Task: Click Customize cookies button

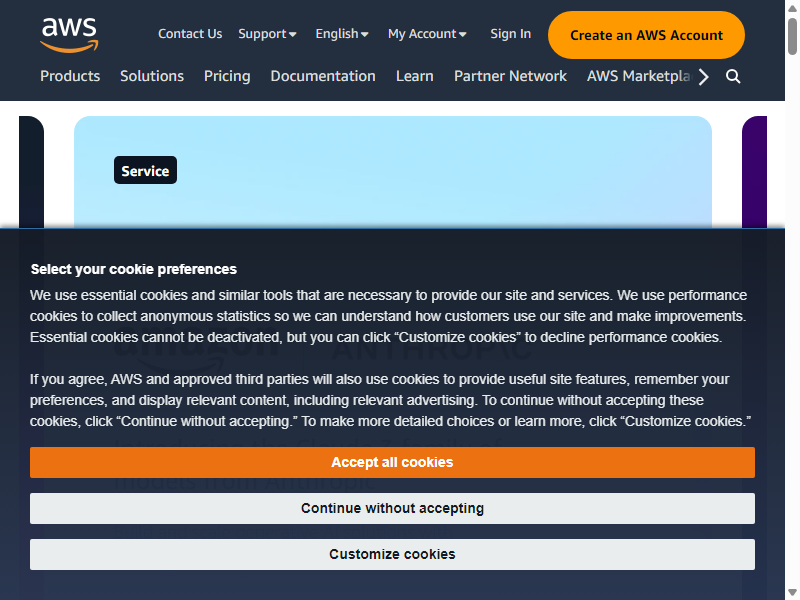Action: [392, 554]
